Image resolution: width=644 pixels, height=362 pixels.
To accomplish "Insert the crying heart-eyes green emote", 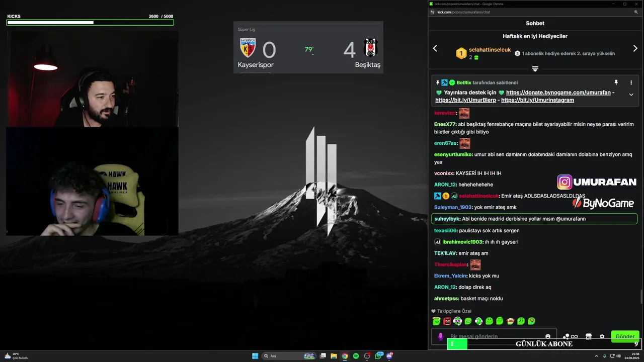I will tap(531, 321).
